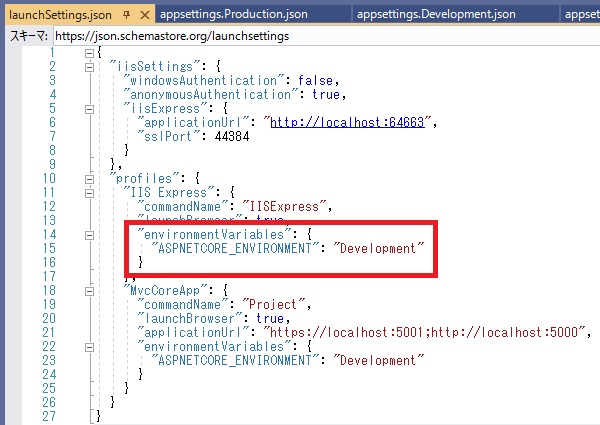The height and width of the screenshot is (425, 600).
Task: Click ASPNETCORE_ENVIRONMENT key on line 15
Action: (x=235, y=249)
